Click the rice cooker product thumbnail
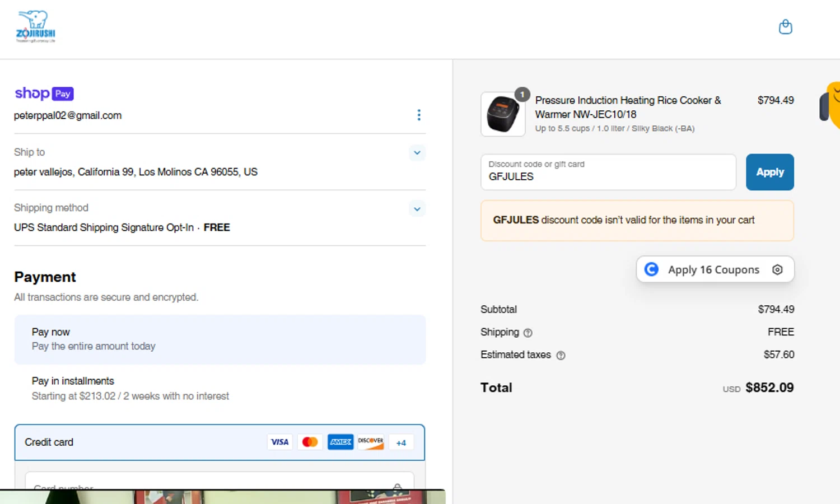Image resolution: width=840 pixels, height=504 pixels. tap(503, 114)
